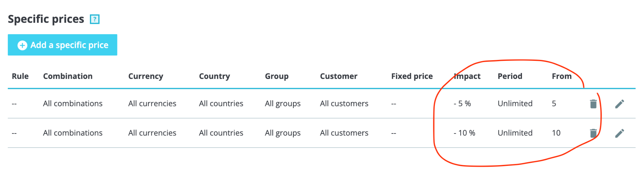Select the Currency column header
644x183 pixels.
146,76
